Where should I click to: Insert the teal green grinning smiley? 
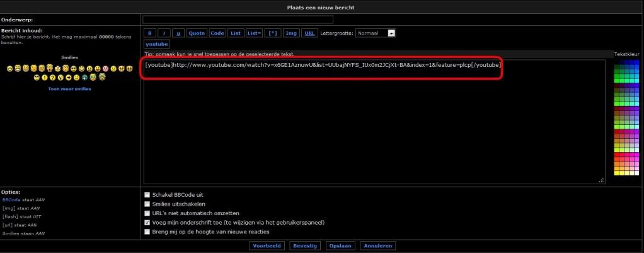[x=84, y=78]
